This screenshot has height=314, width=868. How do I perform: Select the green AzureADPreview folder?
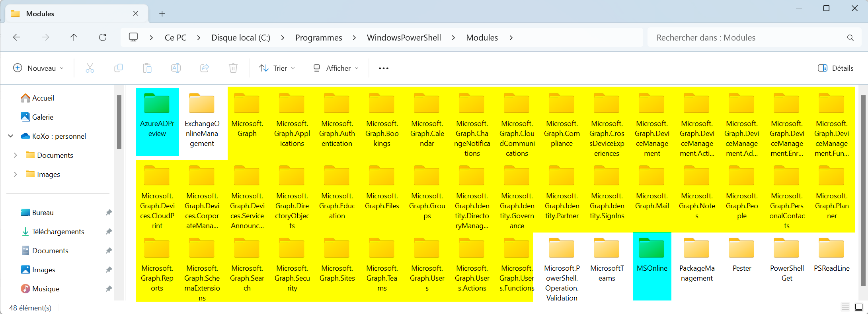[x=157, y=122]
